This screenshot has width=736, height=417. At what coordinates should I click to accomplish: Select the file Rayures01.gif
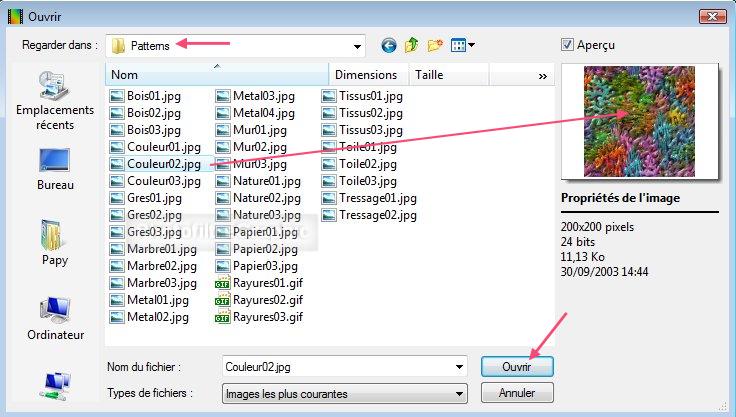pyautogui.click(x=259, y=282)
